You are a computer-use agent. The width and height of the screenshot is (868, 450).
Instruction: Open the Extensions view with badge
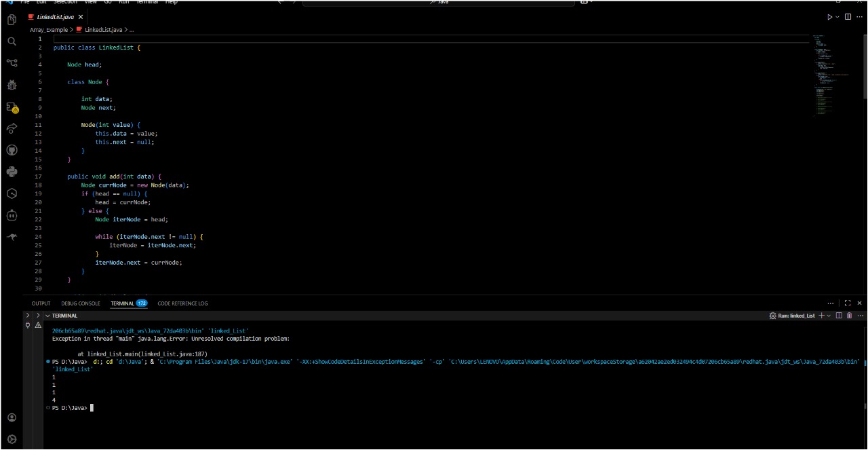[12, 107]
